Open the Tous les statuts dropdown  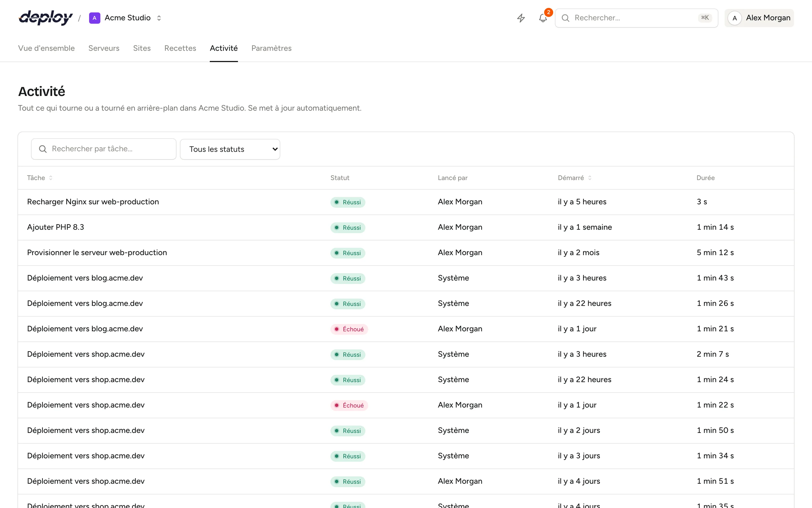pyautogui.click(x=230, y=149)
